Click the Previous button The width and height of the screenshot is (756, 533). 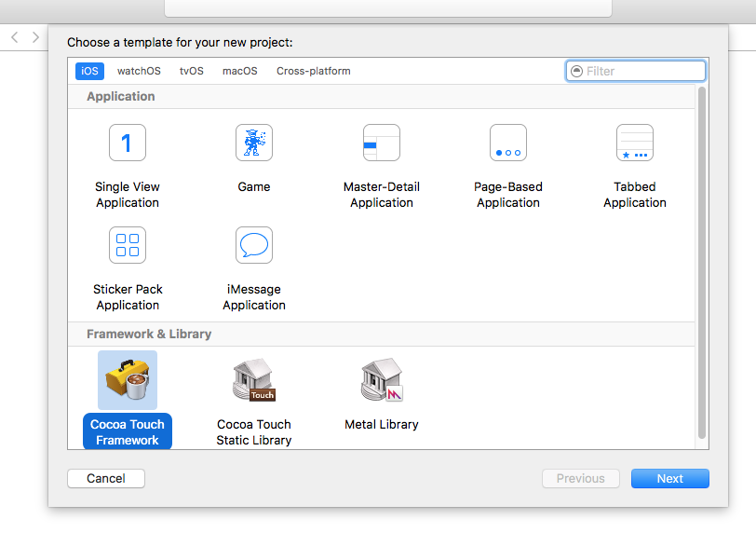click(581, 479)
